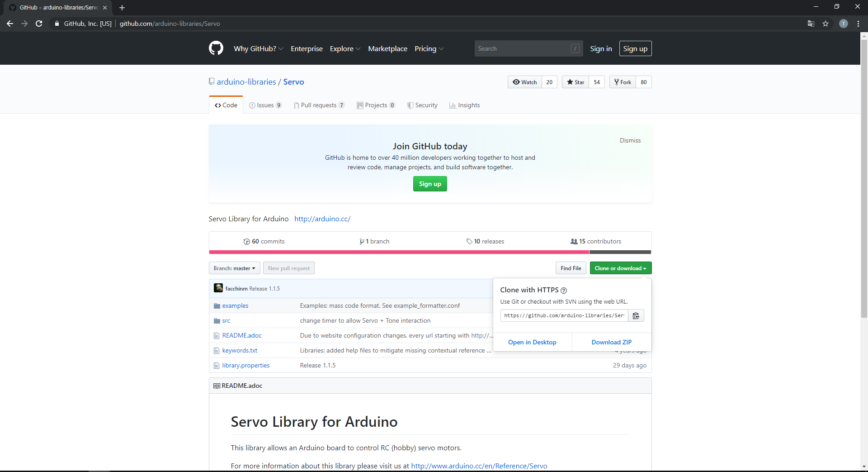Reload the page with the refresh icon

[x=39, y=24]
